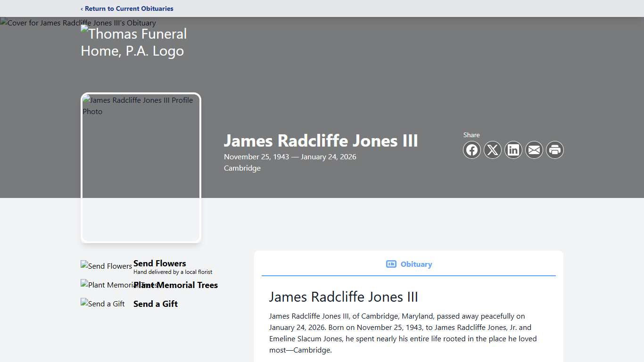Image resolution: width=644 pixels, height=362 pixels.
Task: Share the obituary on LinkedIn
Action: (513, 150)
